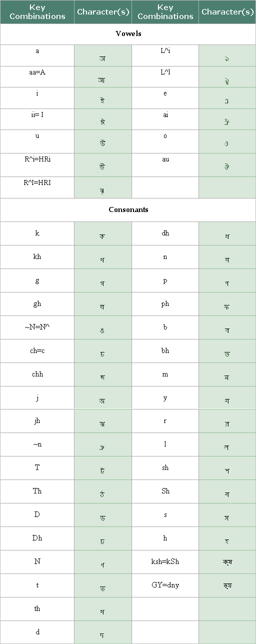Image resolution: width=256 pixels, height=644 pixels.
Task: Select the 'ksh=kSh' key combination
Action: [165, 562]
